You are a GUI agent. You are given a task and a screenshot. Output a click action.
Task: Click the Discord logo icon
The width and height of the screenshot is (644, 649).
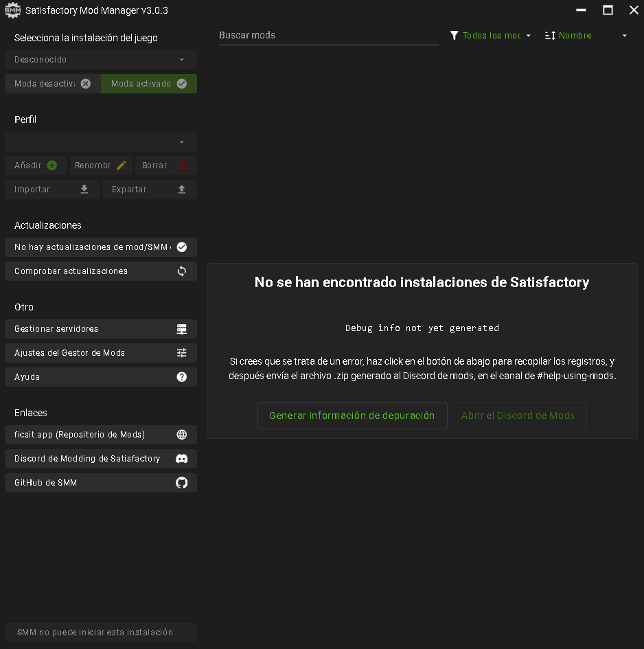point(182,459)
